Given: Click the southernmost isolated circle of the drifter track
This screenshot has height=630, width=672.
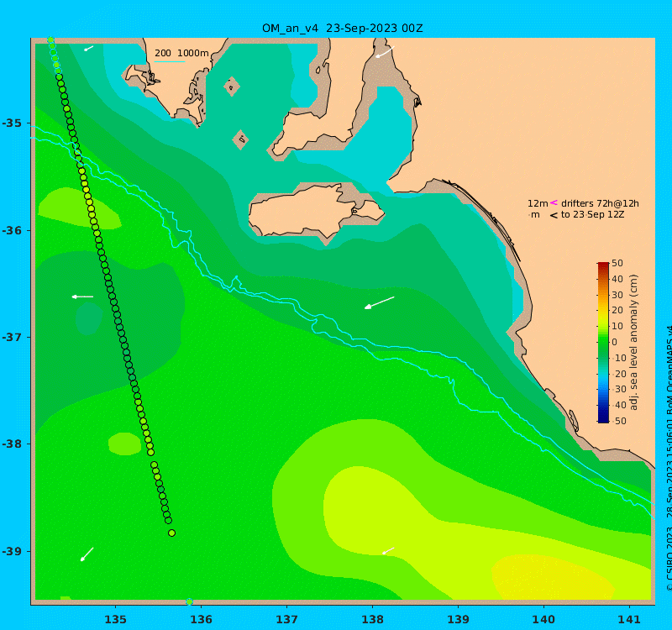Looking at the screenshot, I should tap(172, 533).
